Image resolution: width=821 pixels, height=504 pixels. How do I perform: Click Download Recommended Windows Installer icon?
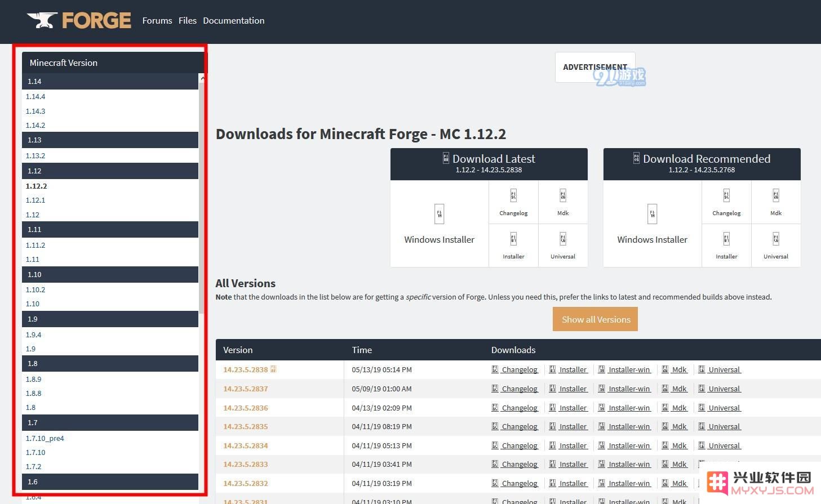[x=652, y=214]
